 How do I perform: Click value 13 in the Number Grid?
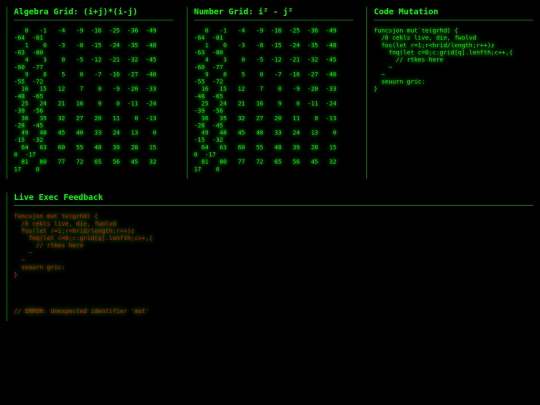pos(314,133)
